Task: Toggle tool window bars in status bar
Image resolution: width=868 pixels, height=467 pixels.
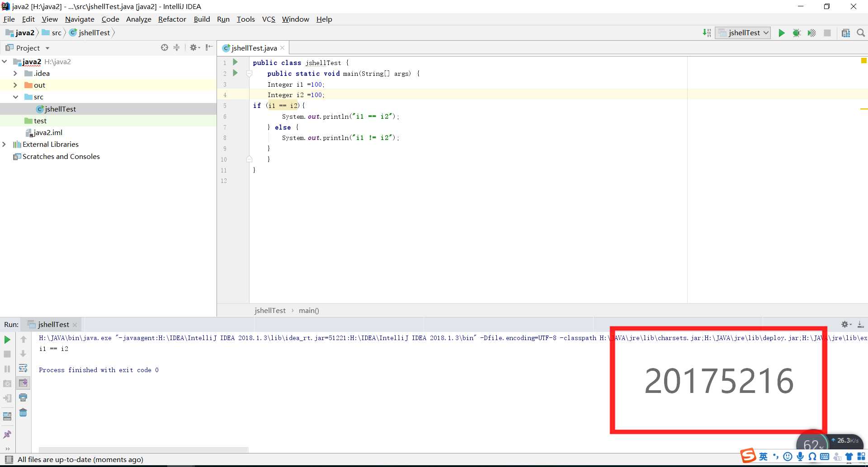Action: point(9,459)
